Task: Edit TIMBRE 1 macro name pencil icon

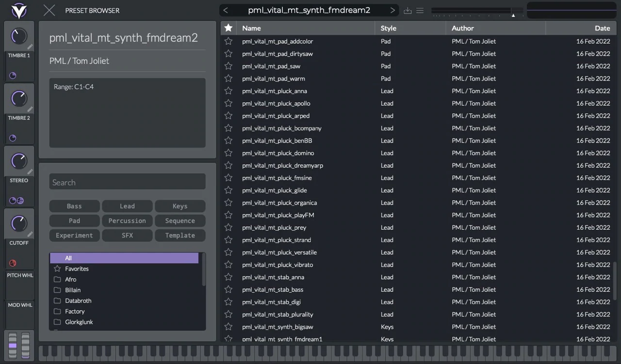Action: tap(30, 47)
